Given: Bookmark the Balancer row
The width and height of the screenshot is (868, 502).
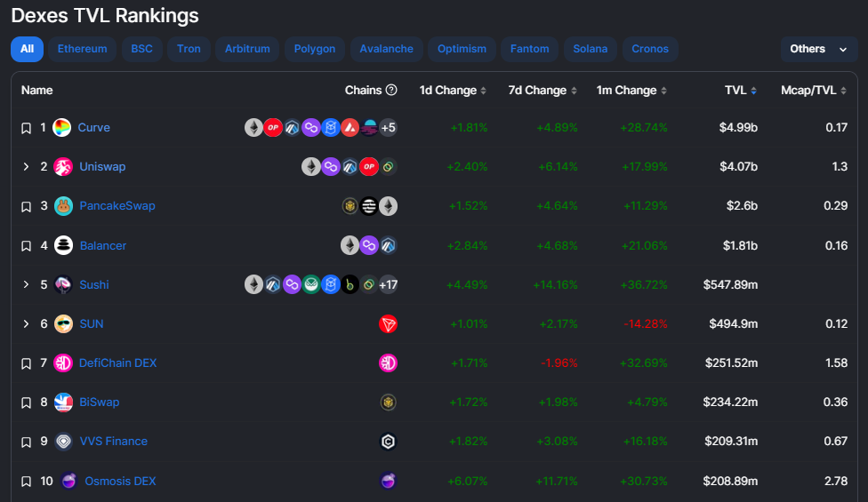Looking at the screenshot, I should point(26,246).
